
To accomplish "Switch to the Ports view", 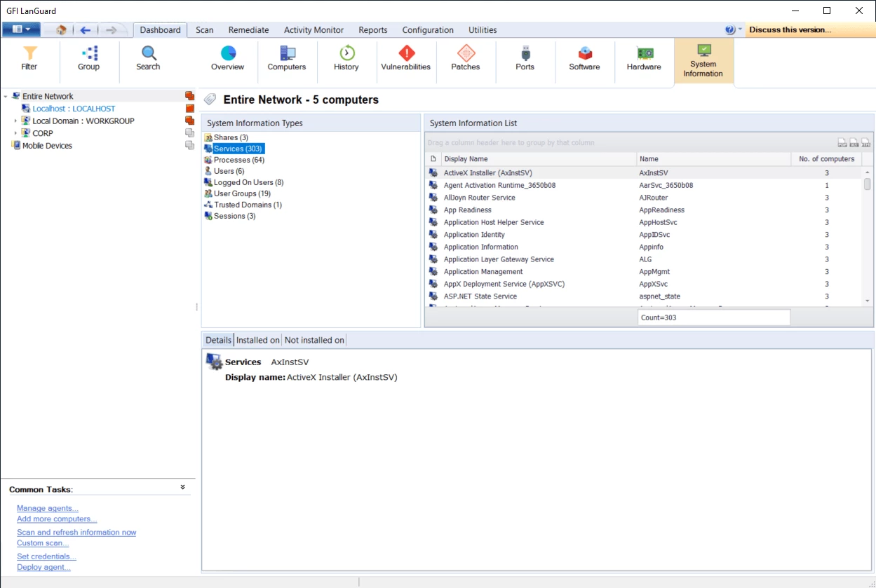I will coord(525,58).
